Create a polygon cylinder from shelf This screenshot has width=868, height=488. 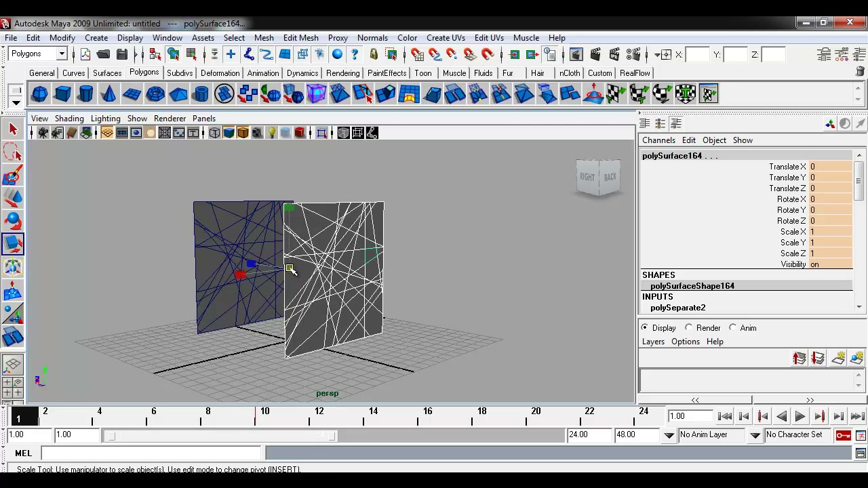click(x=85, y=94)
